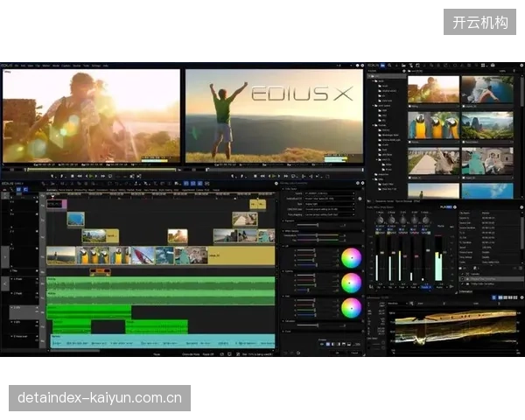The width and height of the screenshot is (525, 420).
Task: Click the first blue highlighted timeline toolbar button
Action: click(x=186, y=184)
